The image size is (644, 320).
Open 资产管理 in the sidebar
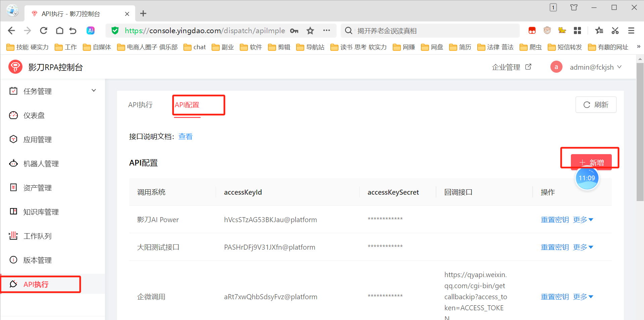tap(53, 188)
